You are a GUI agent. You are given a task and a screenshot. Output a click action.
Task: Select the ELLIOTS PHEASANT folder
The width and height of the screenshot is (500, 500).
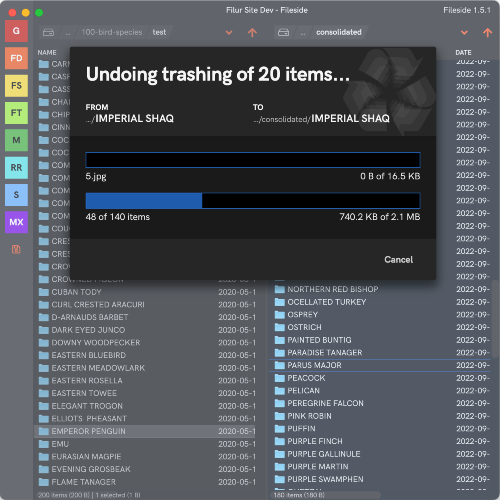146,419
